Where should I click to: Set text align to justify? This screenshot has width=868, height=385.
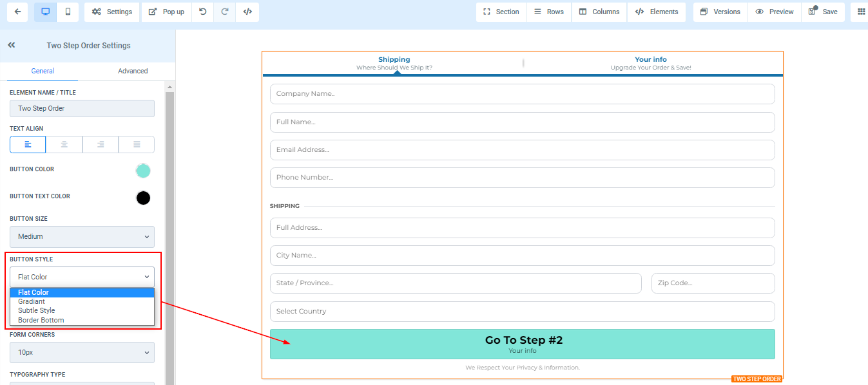(x=137, y=145)
